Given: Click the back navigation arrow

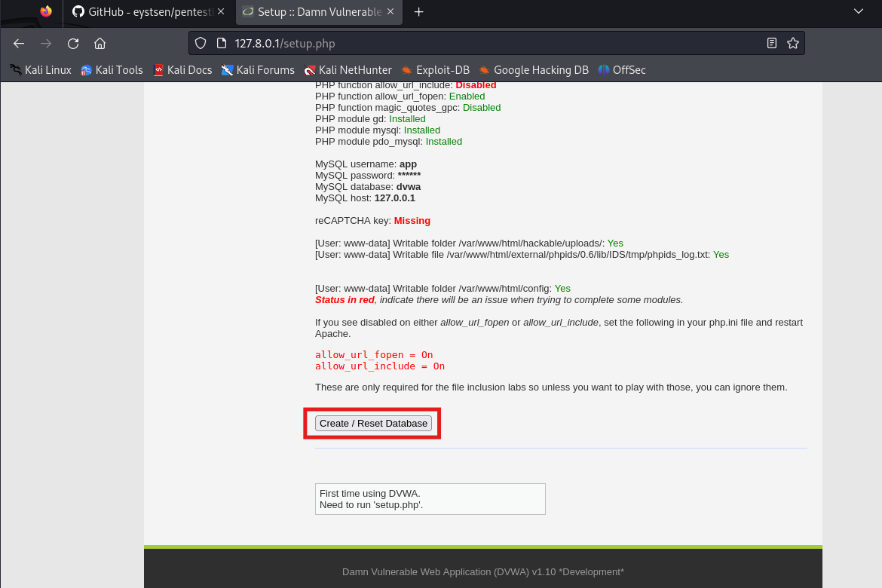Looking at the screenshot, I should pos(19,43).
